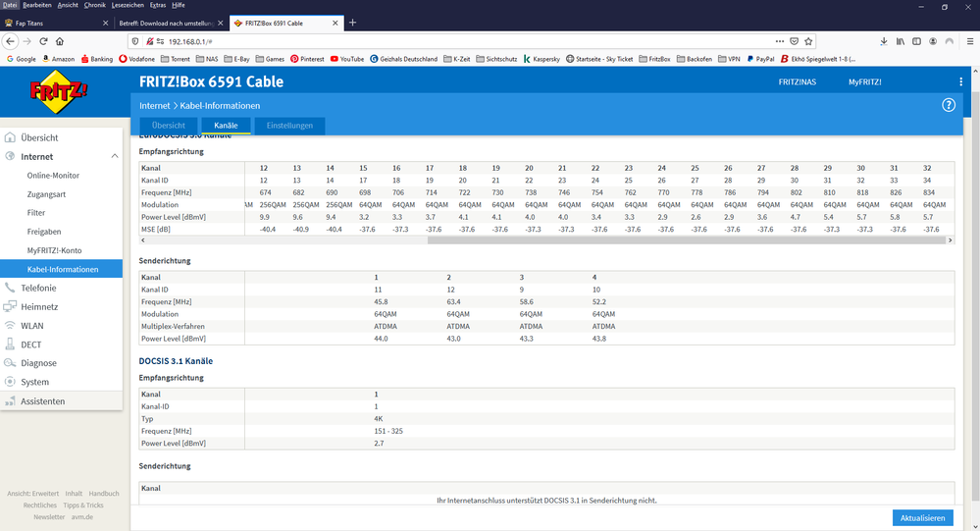Click the channel table scroll-right arrow

950,240
